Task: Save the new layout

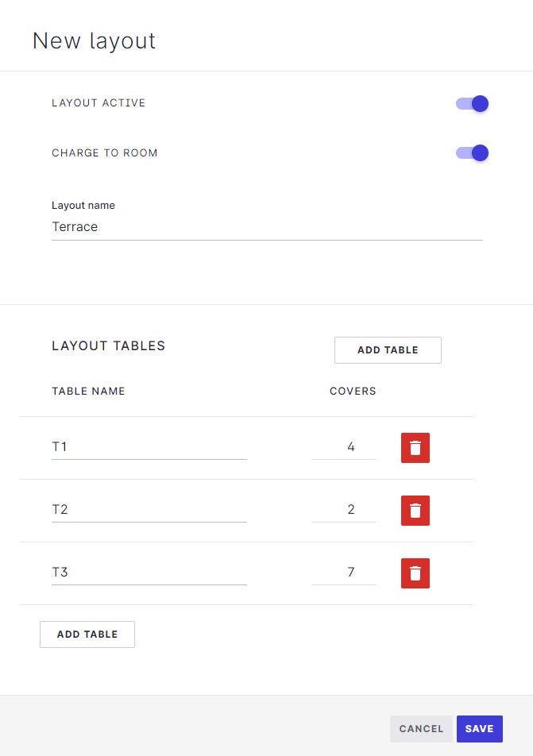Action: [x=479, y=728]
